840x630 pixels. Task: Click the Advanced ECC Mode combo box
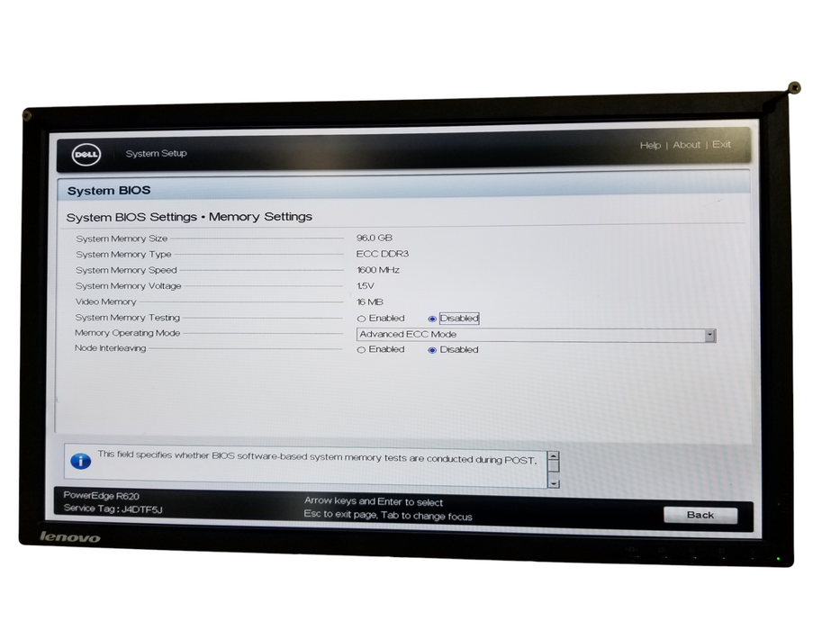[536, 335]
